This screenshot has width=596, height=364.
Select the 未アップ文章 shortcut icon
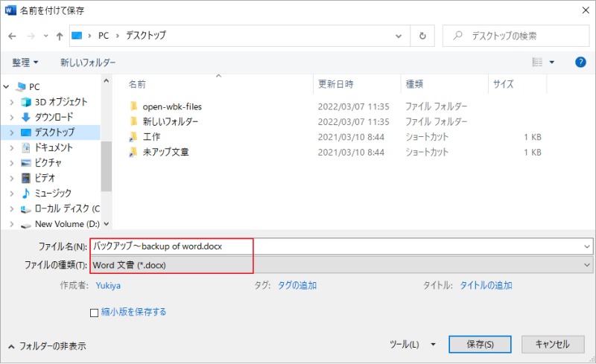click(133, 152)
